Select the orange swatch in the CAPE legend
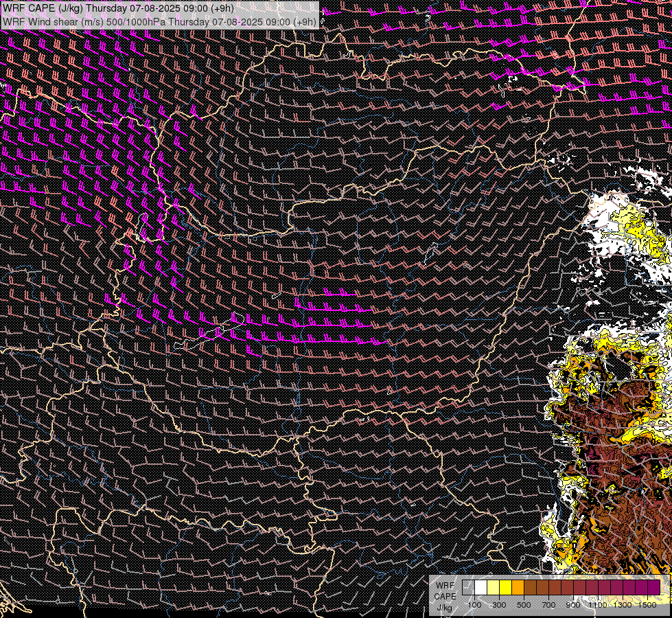672x618 pixels. tap(518, 588)
